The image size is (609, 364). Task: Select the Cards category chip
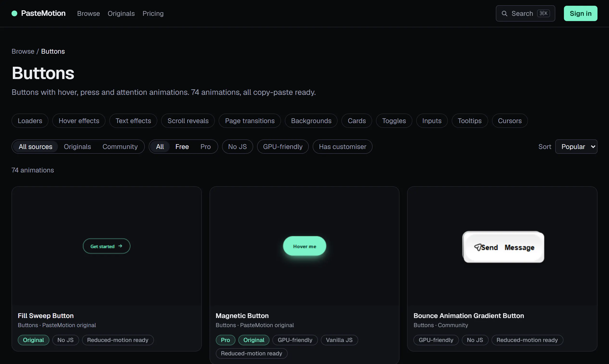(x=357, y=121)
